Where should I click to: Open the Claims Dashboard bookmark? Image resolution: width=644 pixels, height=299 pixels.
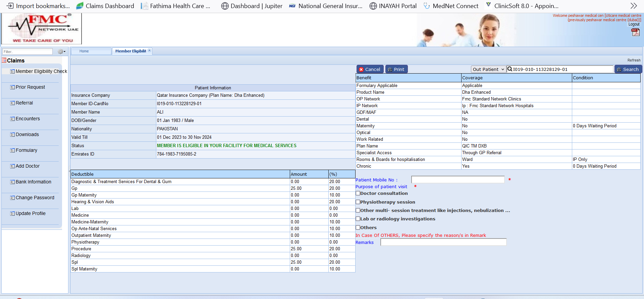point(105,6)
